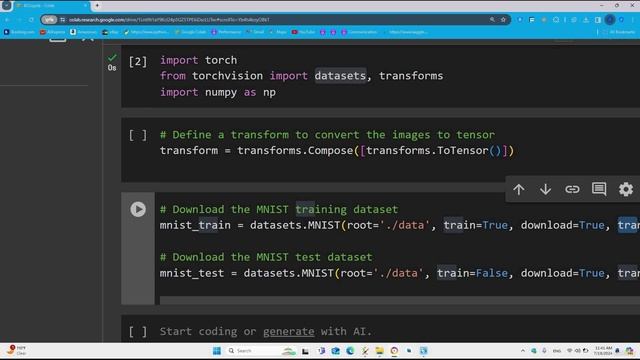Image resolution: width=640 pixels, height=360 pixels.
Task: Click the mnist_test assignment line
Action: [x=400, y=273]
